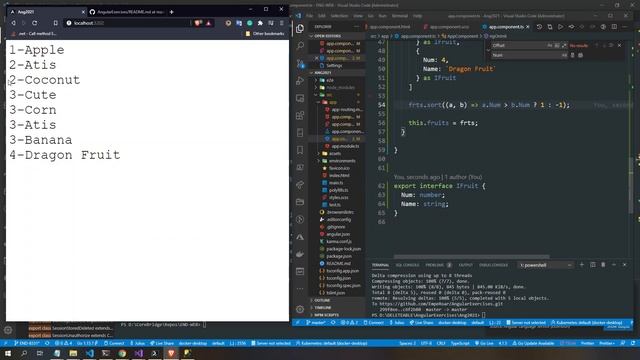Open Run and Debug view

pos(300,80)
